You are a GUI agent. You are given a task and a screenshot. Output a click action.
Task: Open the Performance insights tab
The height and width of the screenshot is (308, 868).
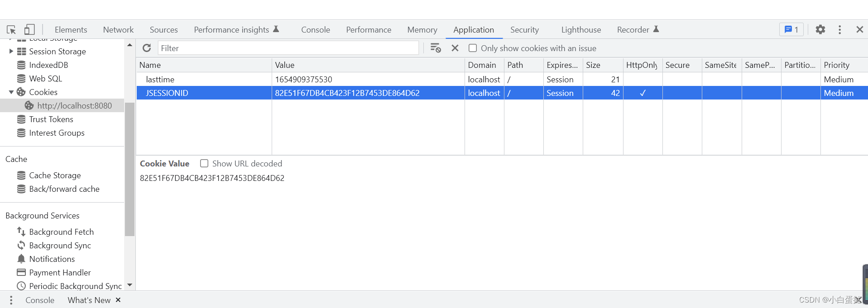tap(236, 30)
